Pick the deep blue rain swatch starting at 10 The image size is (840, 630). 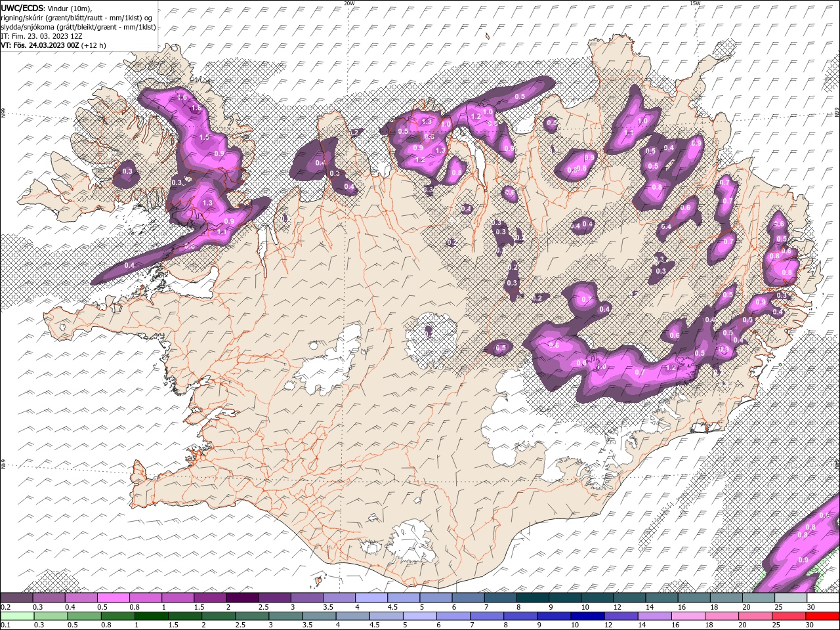click(x=587, y=616)
